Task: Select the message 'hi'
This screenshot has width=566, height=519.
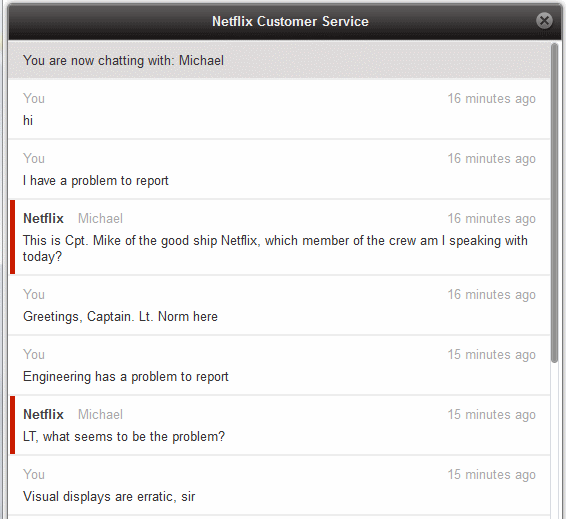Action: click(28, 121)
